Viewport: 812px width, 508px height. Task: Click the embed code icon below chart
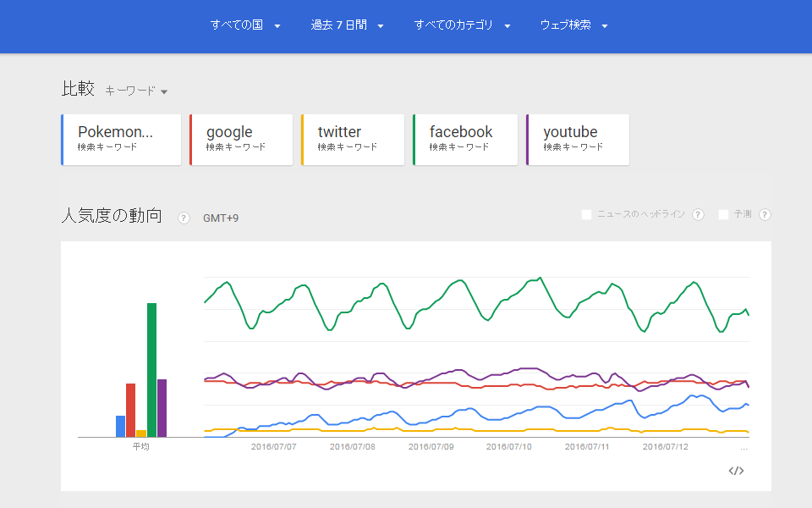[x=736, y=471]
